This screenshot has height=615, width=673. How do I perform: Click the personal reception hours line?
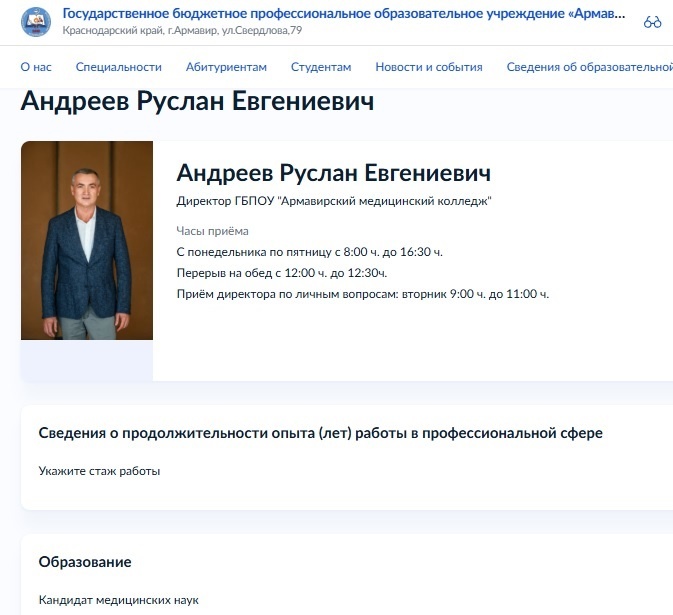[x=363, y=294]
